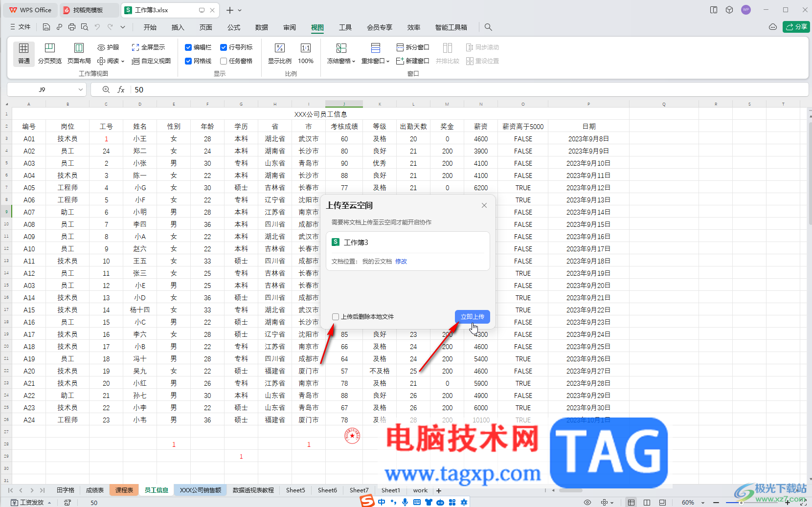Select the column P header
This screenshot has height=507, width=812.
588,104
